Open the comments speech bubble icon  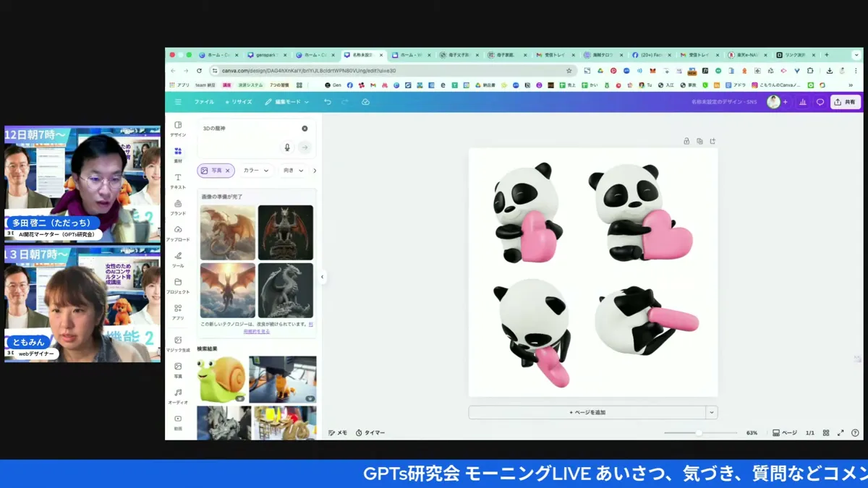pyautogui.click(x=820, y=102)
